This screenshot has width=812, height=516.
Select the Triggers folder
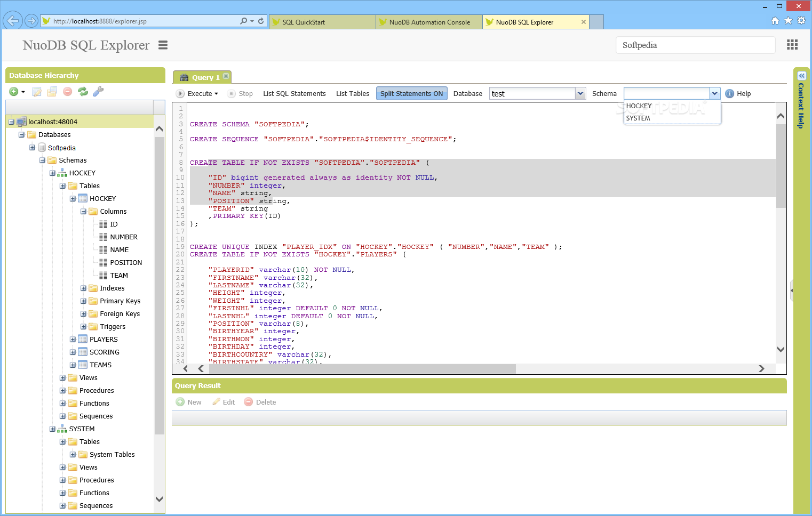pos(113,327)
